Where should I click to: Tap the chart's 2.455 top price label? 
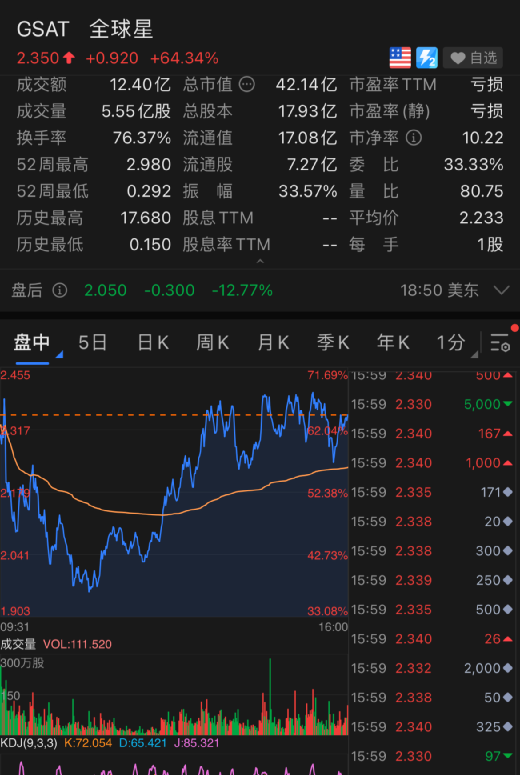(15, 375)
